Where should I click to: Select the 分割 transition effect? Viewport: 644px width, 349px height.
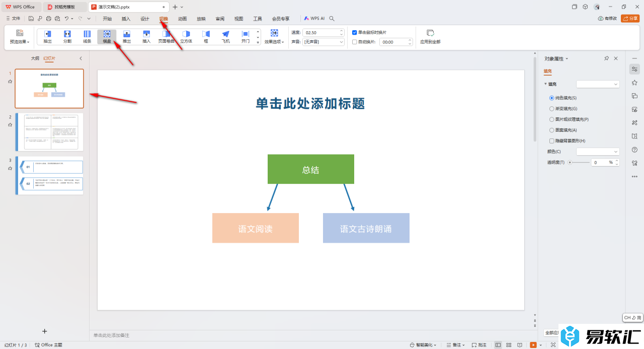coord(67,37)
